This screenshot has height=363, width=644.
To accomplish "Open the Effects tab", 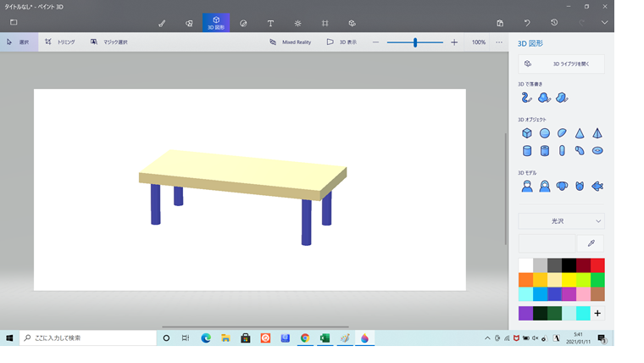I will (297, 24).
